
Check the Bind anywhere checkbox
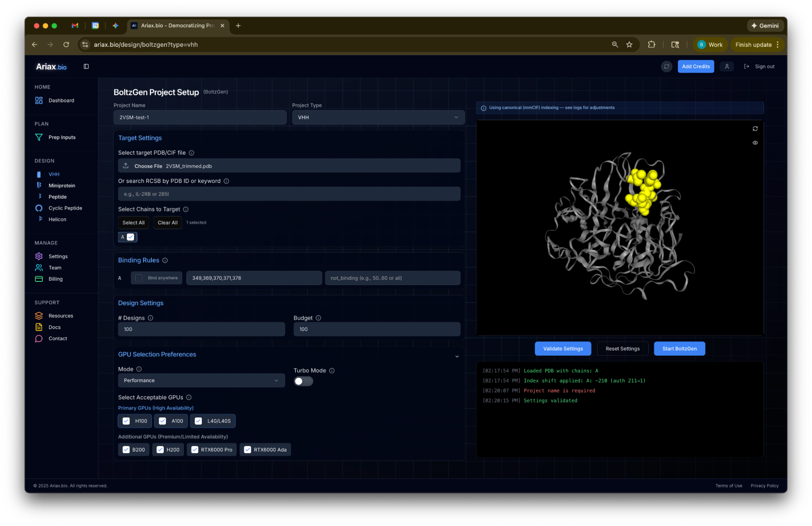pos(139,278)
